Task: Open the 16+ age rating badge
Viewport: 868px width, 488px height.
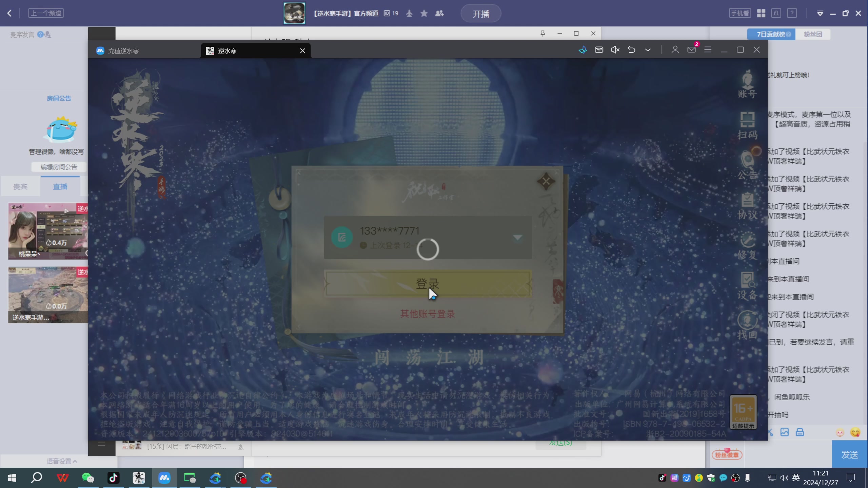Action: tap(743, 412)
